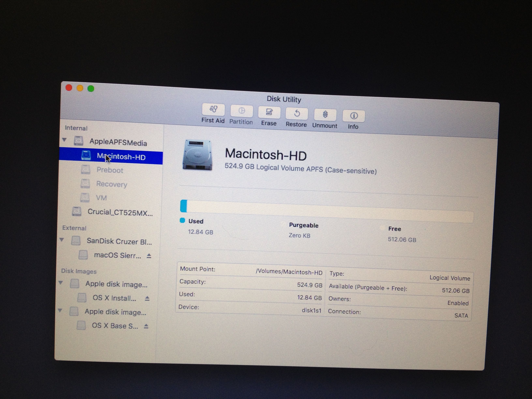Select the Preboot volume in sidebar
This screenshot has height=399, width=532.
point(110,170)
